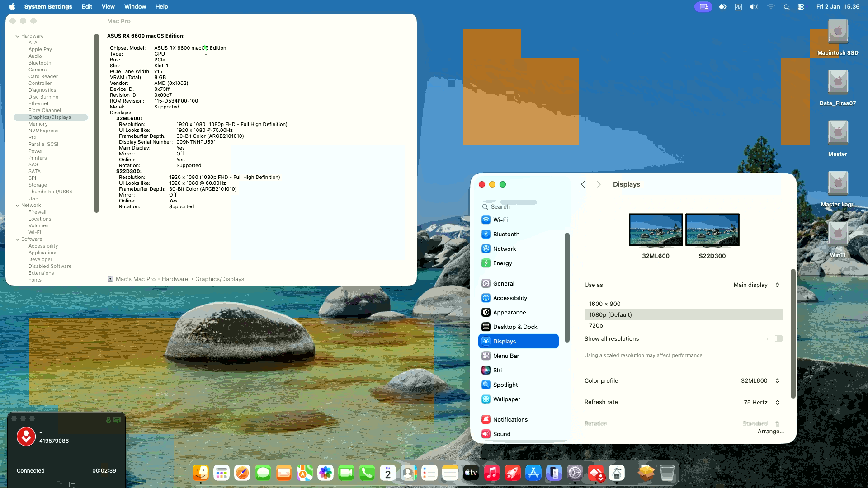The image size is (868, 488).
Task: Collapse the Network tree section
Action: tap(18, 205)
